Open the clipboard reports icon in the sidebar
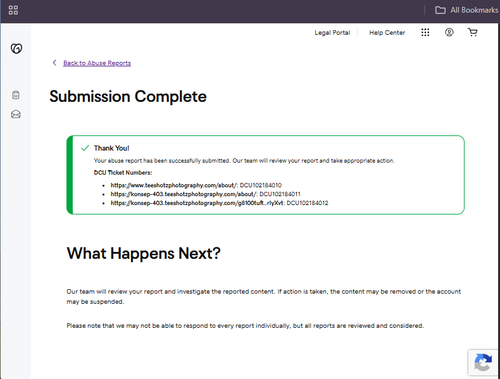 tap(16, 95)
